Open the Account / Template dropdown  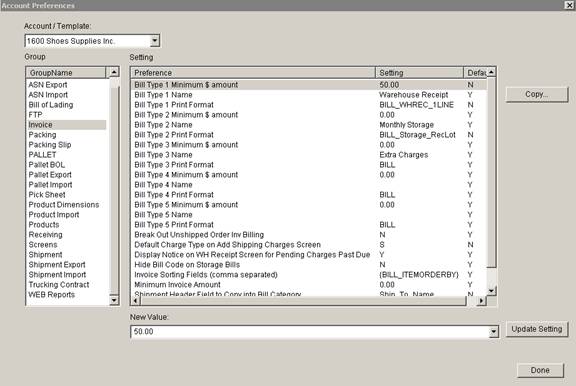155,41
